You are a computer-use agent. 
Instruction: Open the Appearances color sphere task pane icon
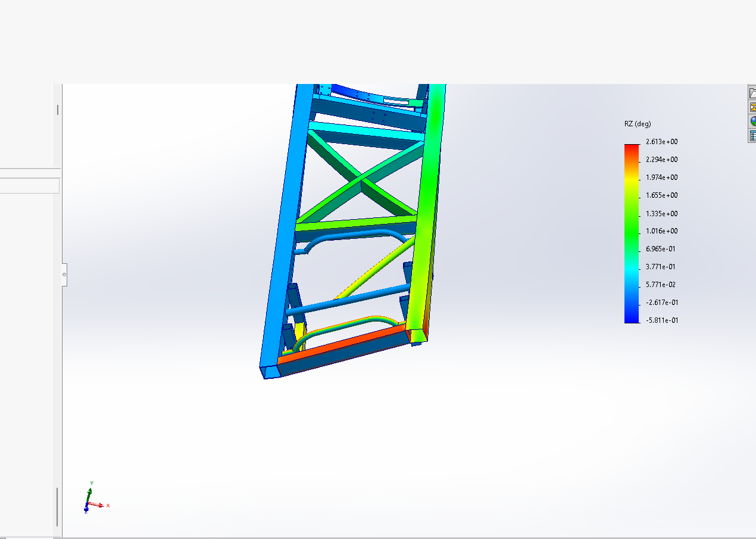pyautogui.click(x=752, y=121)
